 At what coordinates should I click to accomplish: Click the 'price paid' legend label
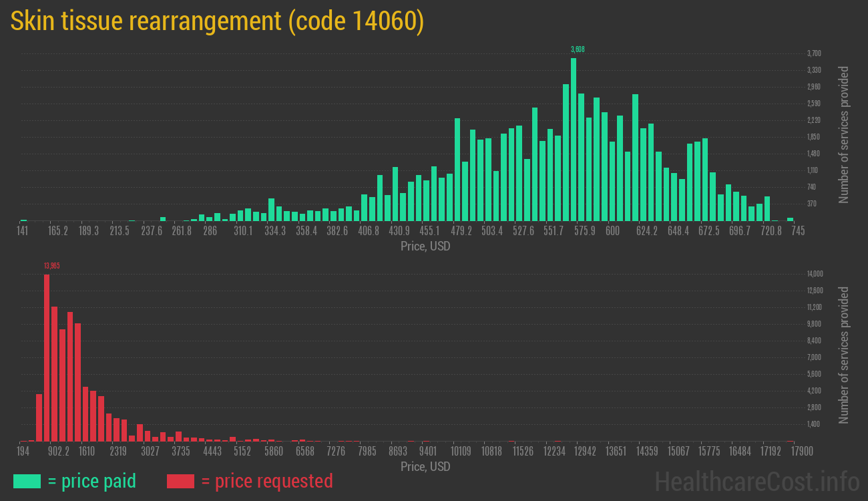tap(91, 481)
